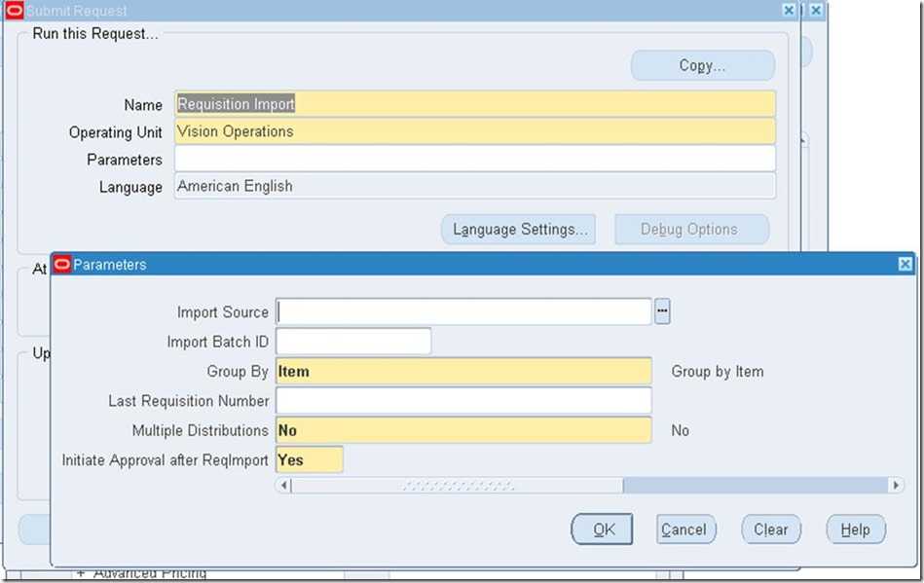
Task: Click the Debug Options button
Action: pyautogui.click(x=692, y=229)
